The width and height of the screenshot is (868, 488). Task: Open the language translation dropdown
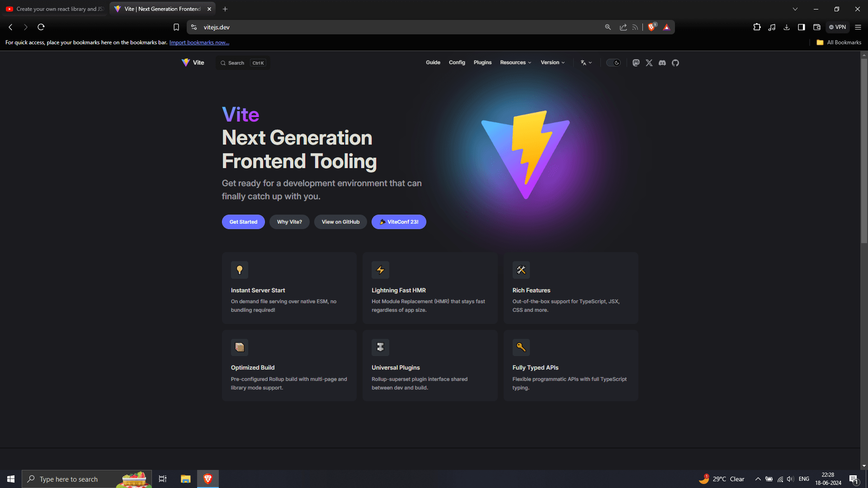[586, 63]
